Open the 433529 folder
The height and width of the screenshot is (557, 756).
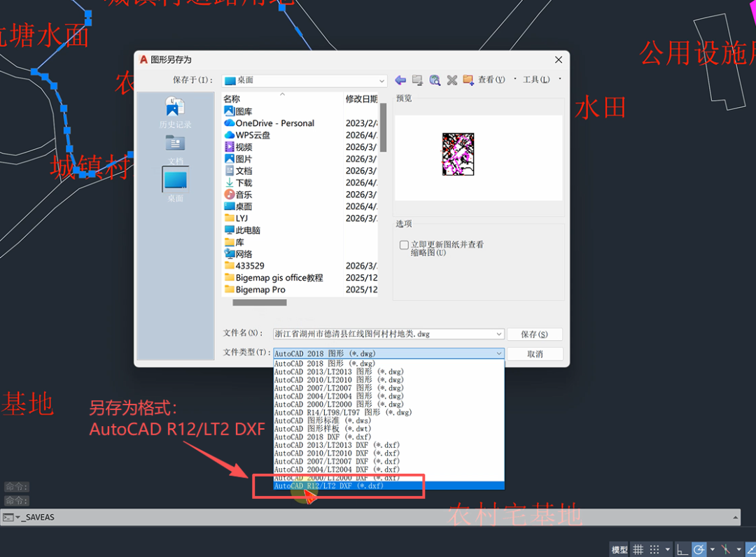244,266
